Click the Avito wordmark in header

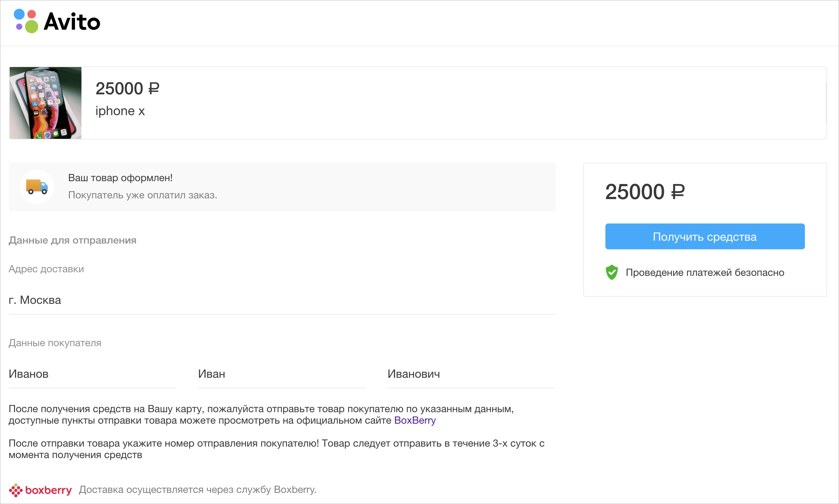coord(72,22)
